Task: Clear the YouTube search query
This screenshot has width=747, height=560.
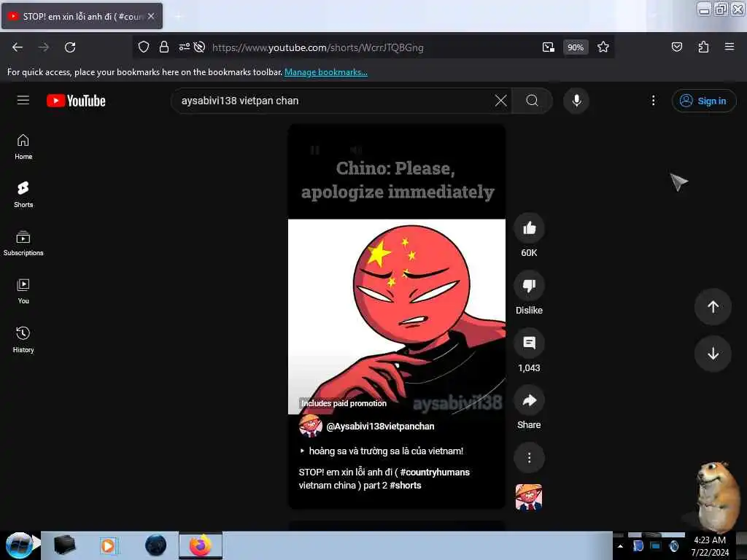Action: click(500, 101)
